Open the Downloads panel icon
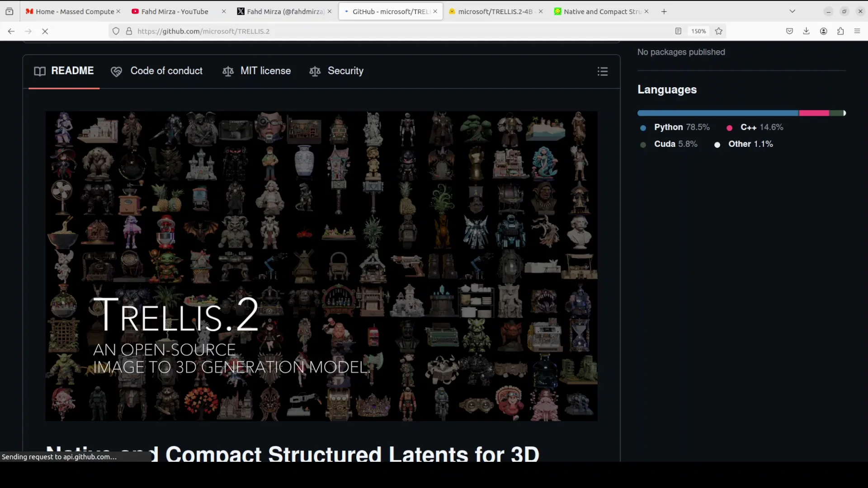 pyautogui.click(x=806, y=31)
